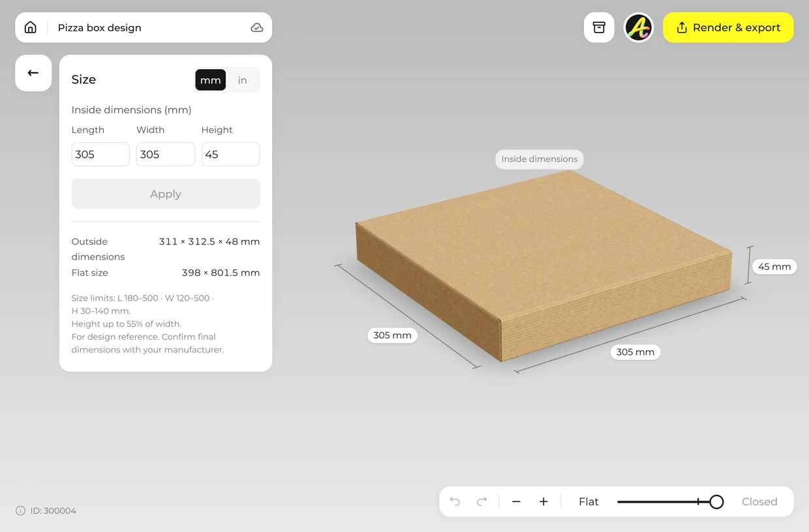
Task: Open the user avatar profile
Action: [x=639, y=27]
